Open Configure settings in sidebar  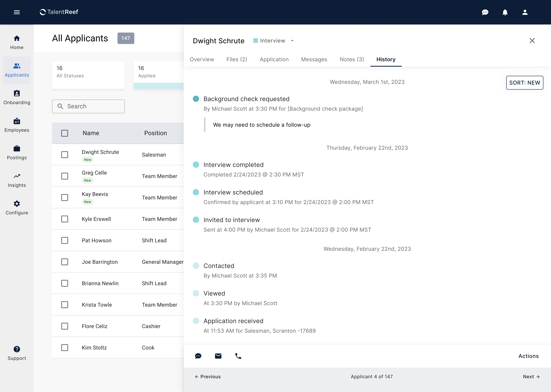(17, 208)
